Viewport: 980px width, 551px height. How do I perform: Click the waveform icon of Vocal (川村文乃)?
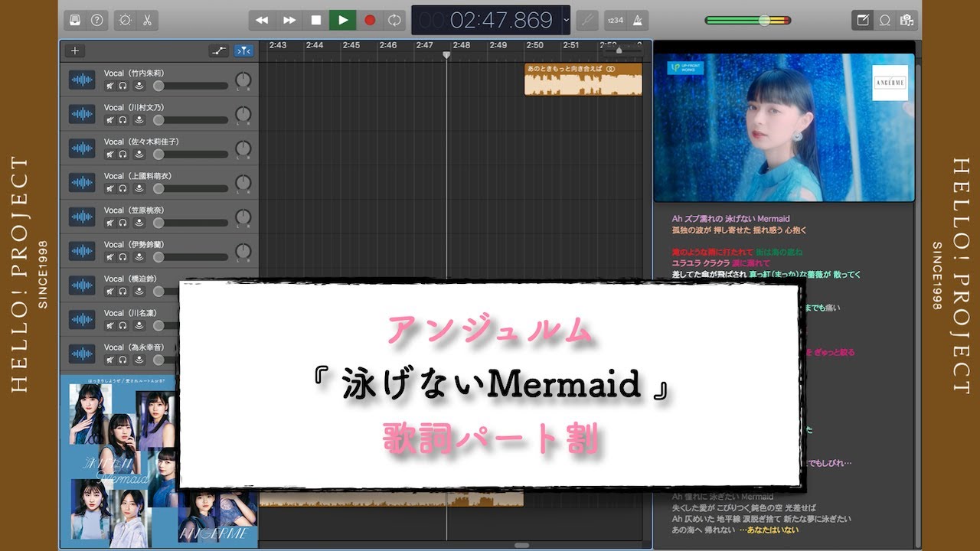click(x=82, y=114)
